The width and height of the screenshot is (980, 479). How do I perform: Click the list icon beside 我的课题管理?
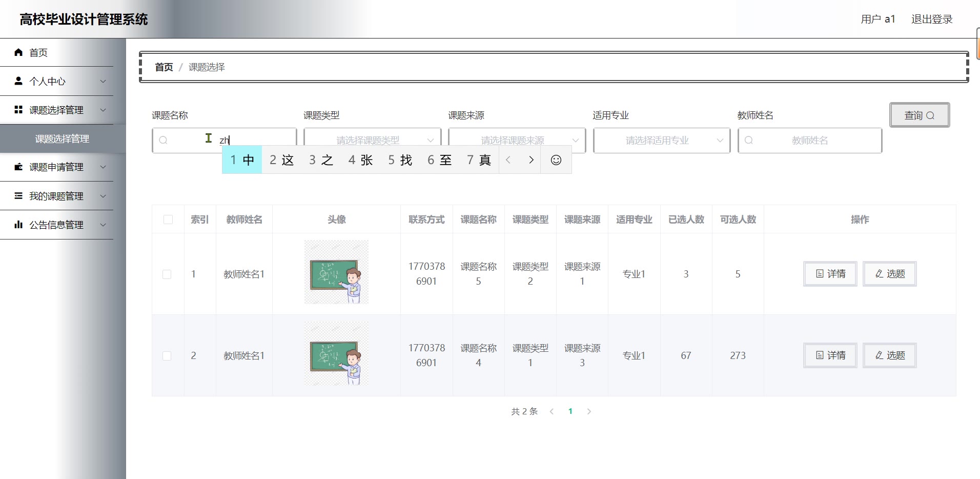coord(18,196)
